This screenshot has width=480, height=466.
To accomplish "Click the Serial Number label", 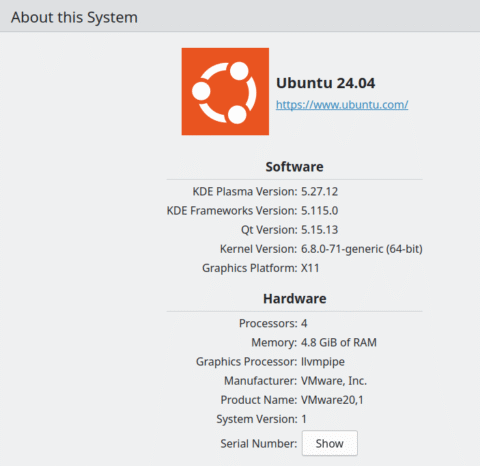I will (259, 444).
